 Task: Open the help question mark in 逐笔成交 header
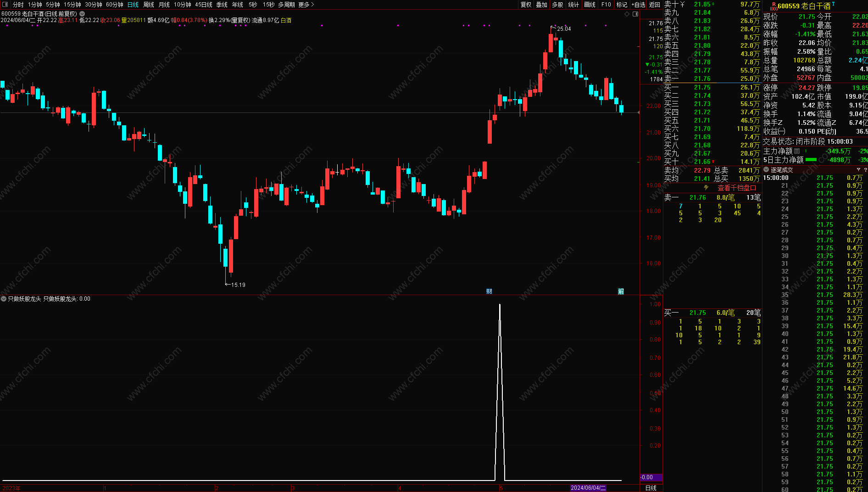(x=866, y=170)
